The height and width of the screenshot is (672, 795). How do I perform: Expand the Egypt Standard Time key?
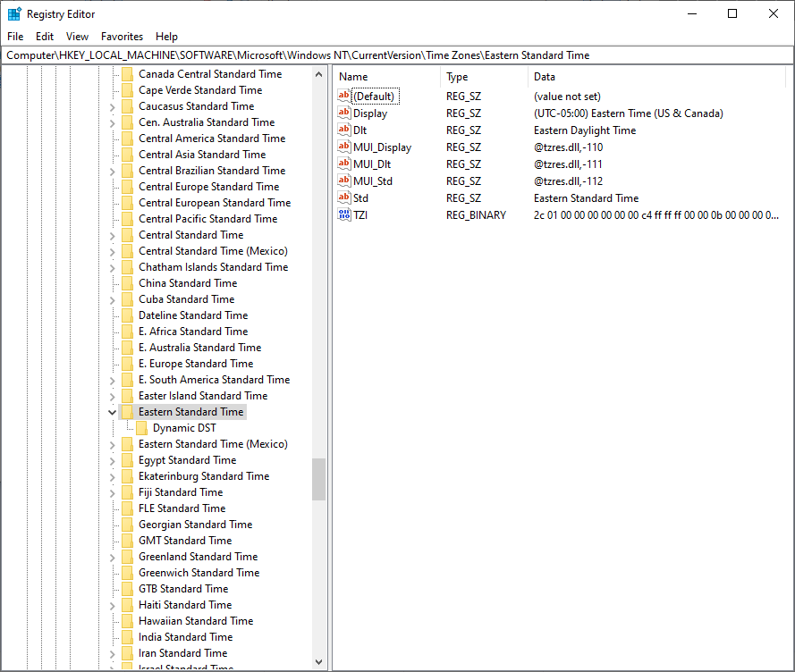(112, 460)
